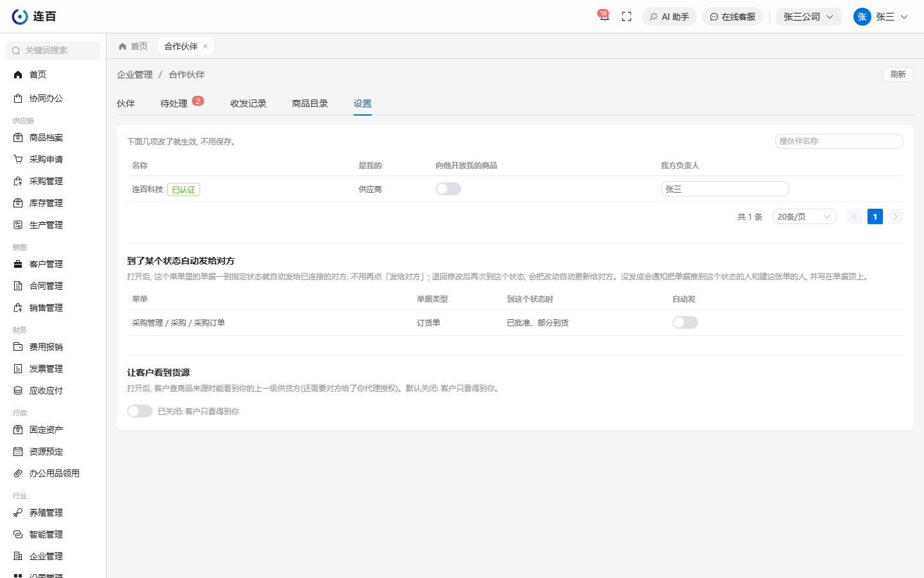
Task: Click the 资源预定 calendar icon
Action: tap(18, 451)
